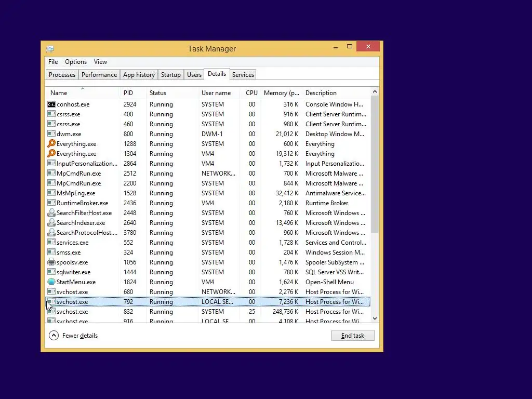Switch to the Performance tab
Viewport: 532px width, 399px height.
[99, 75]
